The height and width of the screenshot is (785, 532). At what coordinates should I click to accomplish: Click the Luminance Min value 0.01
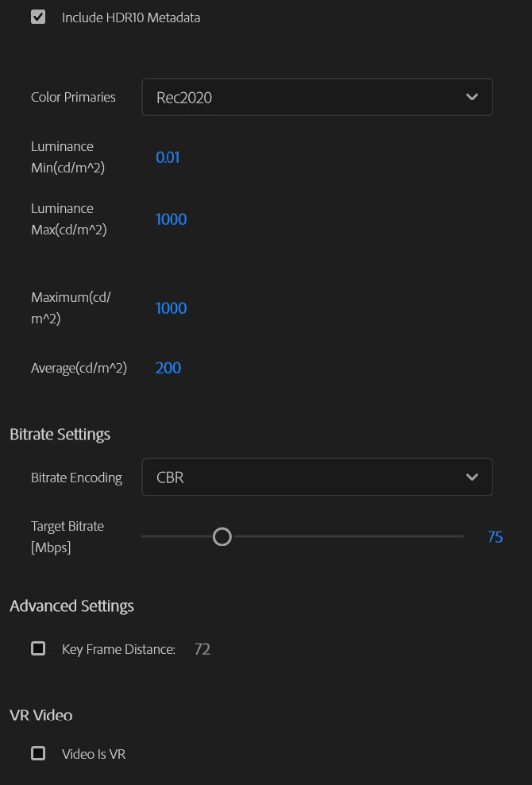(x=168, y=157)
